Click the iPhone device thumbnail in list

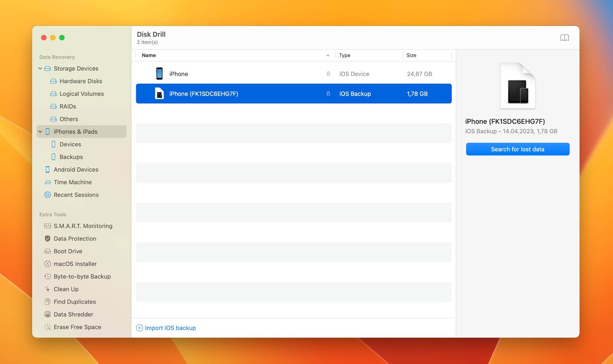pyautogui.click(x=159, y=73)
